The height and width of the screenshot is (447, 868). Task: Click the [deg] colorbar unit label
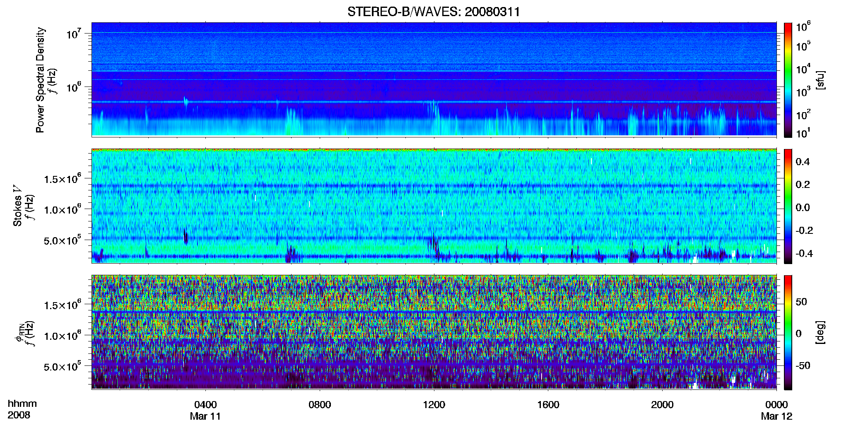point(820,332)
